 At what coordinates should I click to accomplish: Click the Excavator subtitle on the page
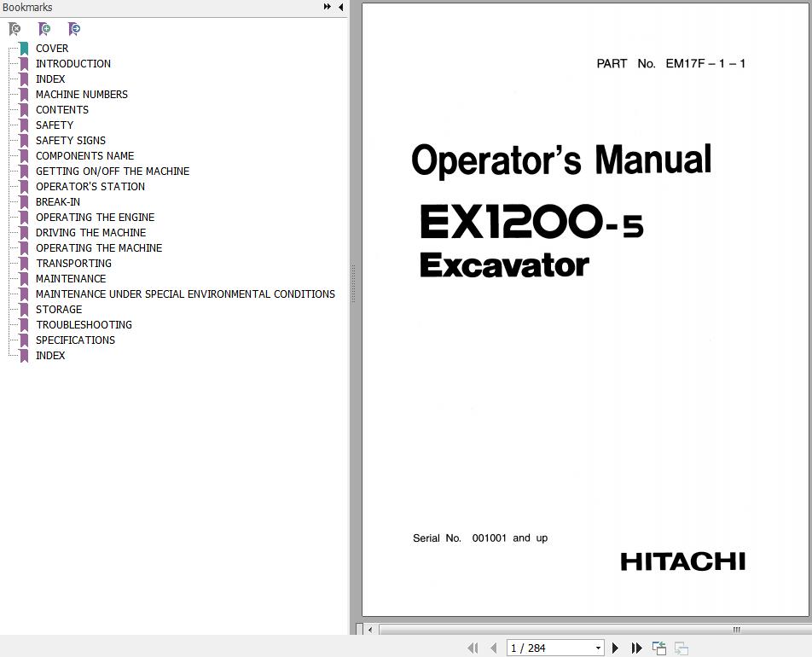point(504,265)
